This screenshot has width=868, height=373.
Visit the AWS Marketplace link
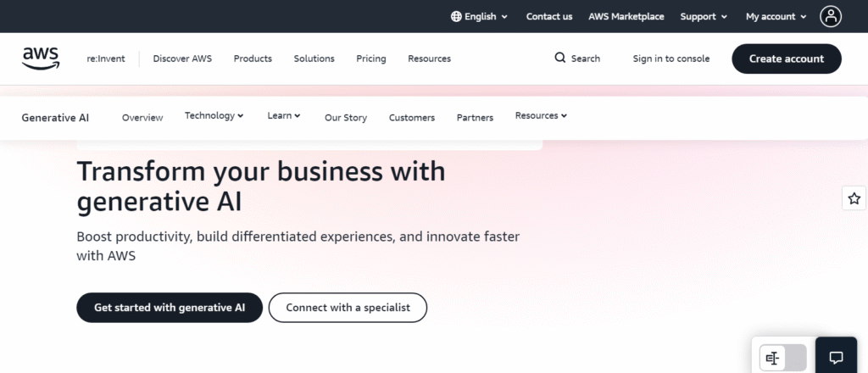[x=626, y=16]
